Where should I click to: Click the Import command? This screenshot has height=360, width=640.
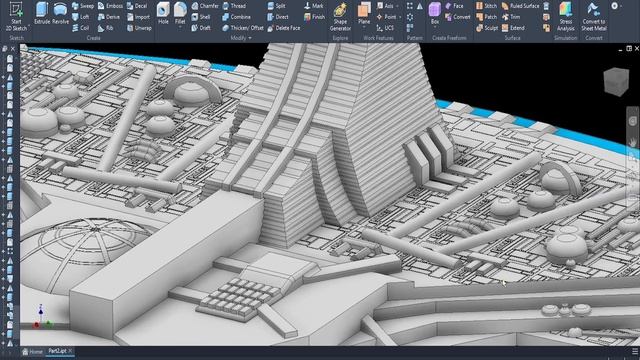138,17
